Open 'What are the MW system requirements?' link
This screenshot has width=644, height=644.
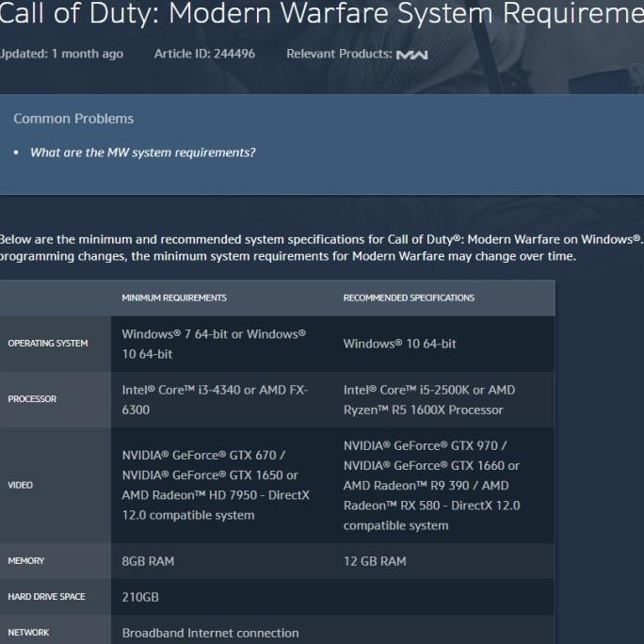[x=142, y=153]
